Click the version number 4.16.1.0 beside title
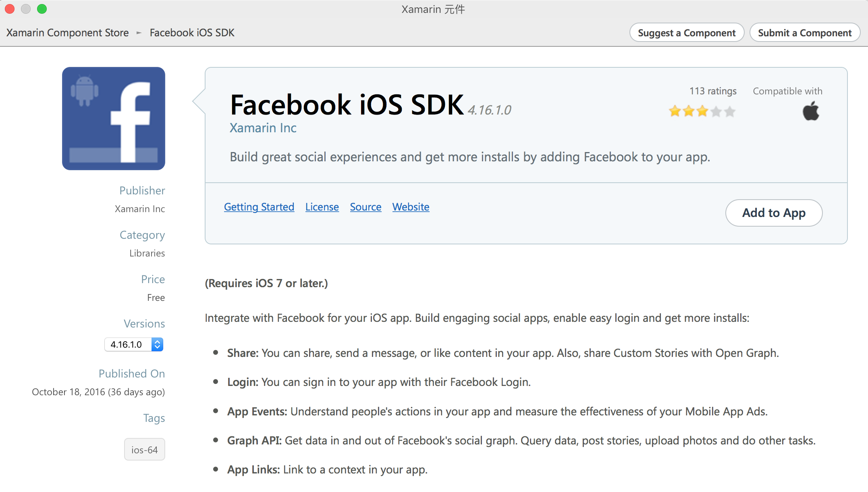This screenshot has height=492, width=868. 489,110
